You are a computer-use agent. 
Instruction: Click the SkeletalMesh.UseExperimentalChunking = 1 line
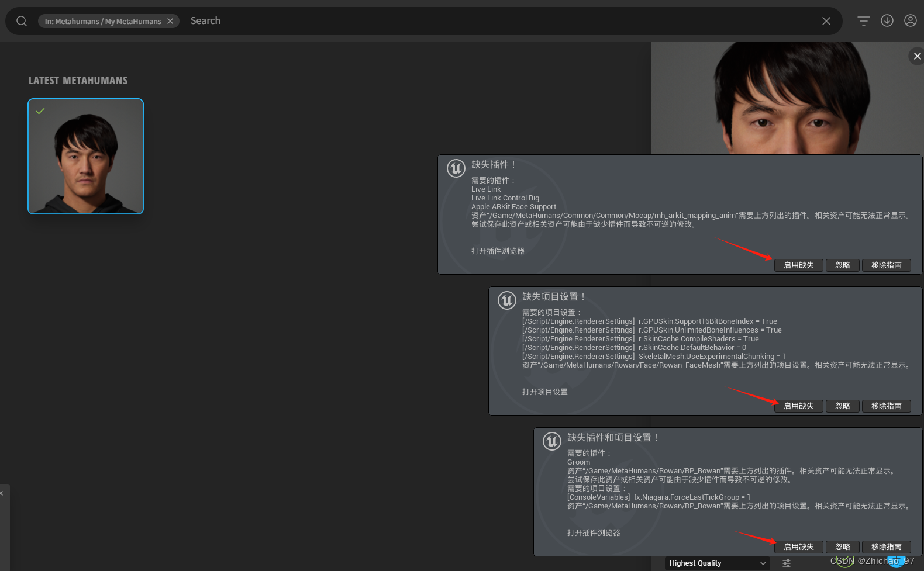click(x=654, y=357)
